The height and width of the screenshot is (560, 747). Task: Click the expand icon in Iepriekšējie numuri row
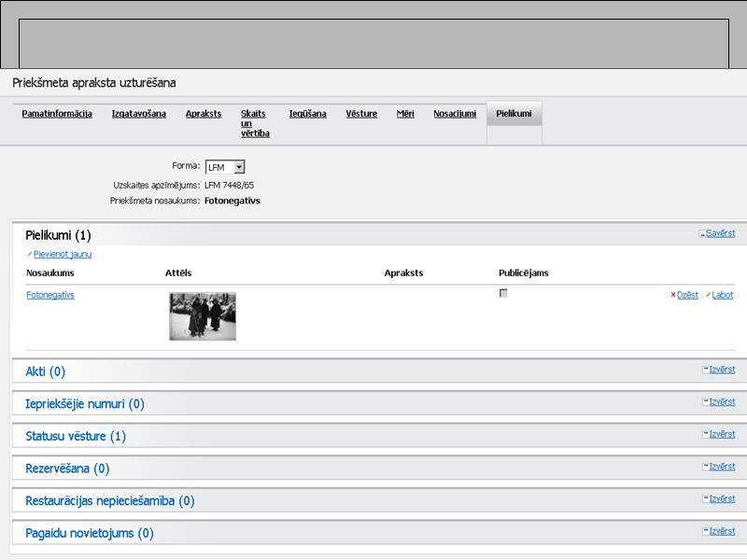(705, 402)
